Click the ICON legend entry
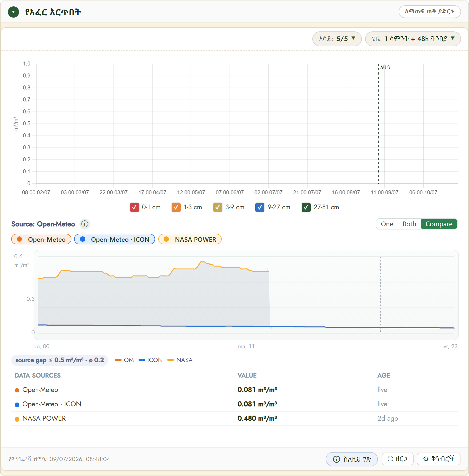Image resolution: width=469 pixels, height=476 pixels. (x=151, y=360)
